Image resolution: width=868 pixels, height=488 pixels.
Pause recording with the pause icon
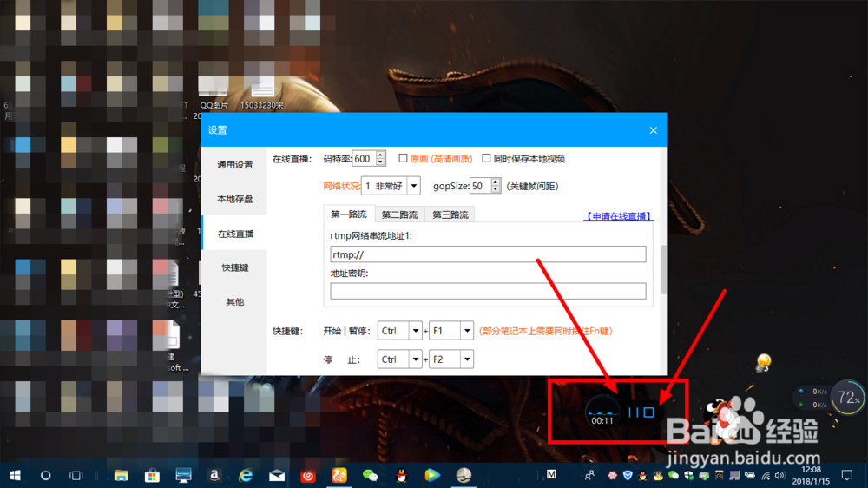(634, 412)
